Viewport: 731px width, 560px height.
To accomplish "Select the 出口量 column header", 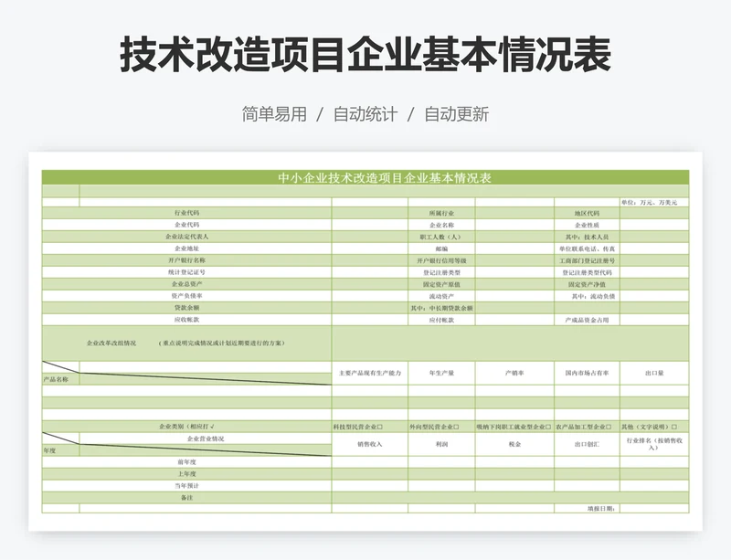I will pyautogui.click(x=654, y=373).
